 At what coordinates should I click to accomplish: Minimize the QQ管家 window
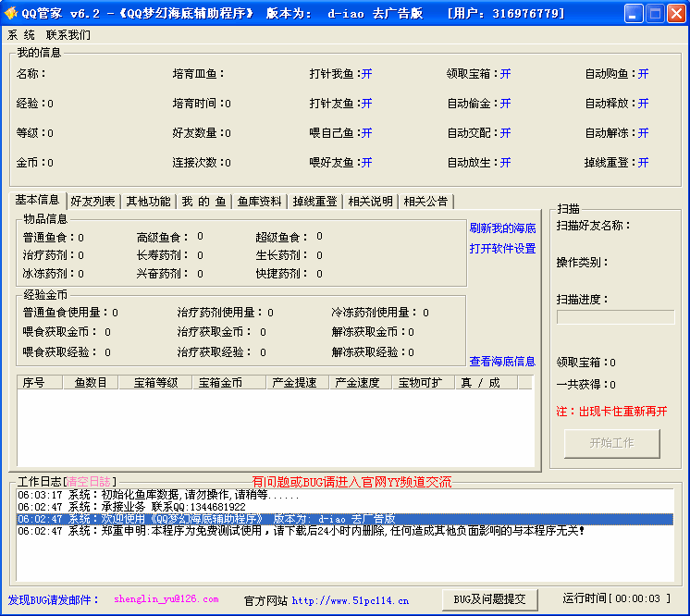634,14
